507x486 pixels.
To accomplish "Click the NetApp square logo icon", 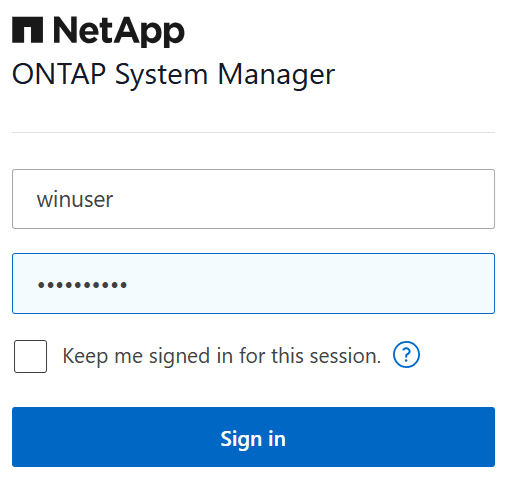I will click(27, 30).
